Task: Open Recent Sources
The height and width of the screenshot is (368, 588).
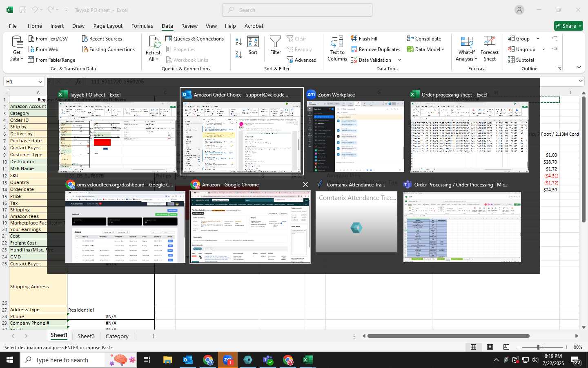Action: (102, 39)
